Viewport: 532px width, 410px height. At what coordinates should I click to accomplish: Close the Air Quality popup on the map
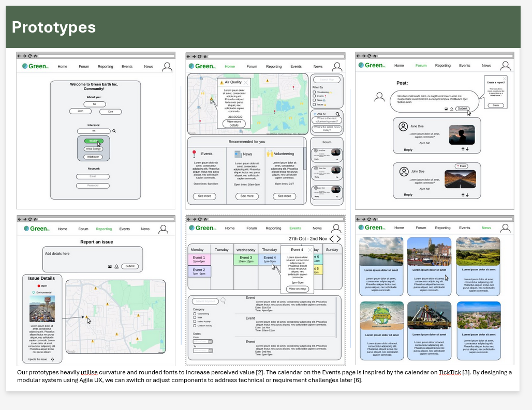246,82
